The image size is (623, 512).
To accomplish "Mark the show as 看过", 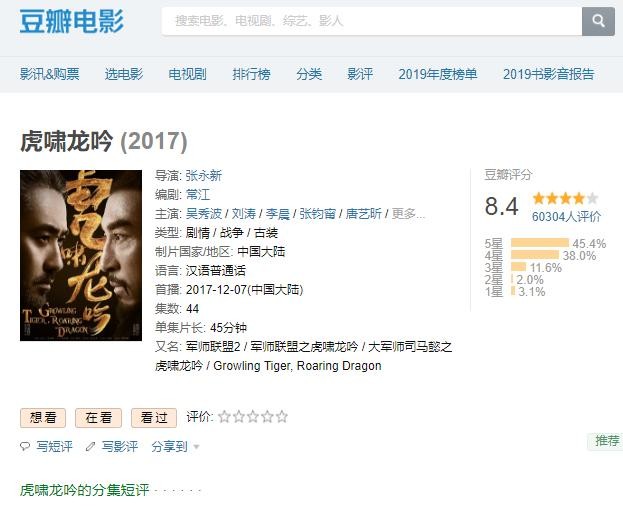I will click(x=154, y=418).
